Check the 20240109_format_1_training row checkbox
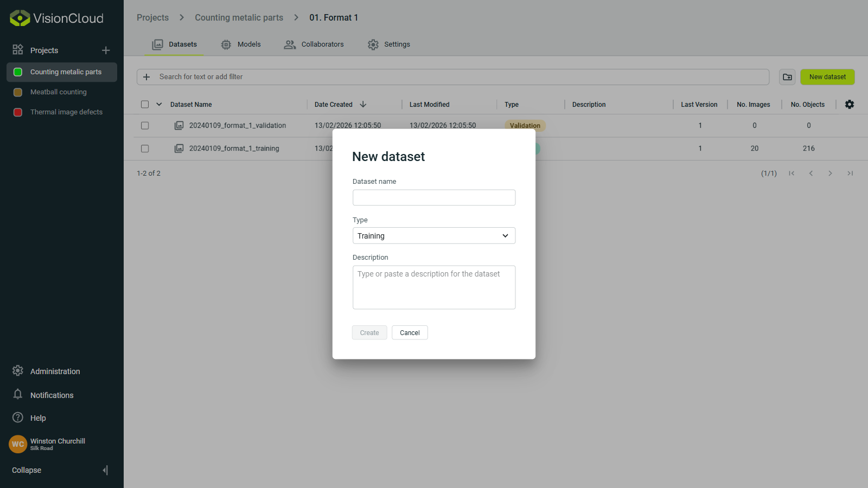Image resolution: width=868 pixels, height=488 pixels. coord(144,148)
